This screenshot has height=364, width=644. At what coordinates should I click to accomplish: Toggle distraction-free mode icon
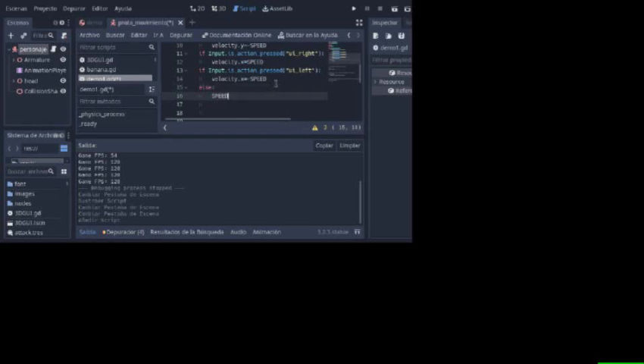pos(359,23)
